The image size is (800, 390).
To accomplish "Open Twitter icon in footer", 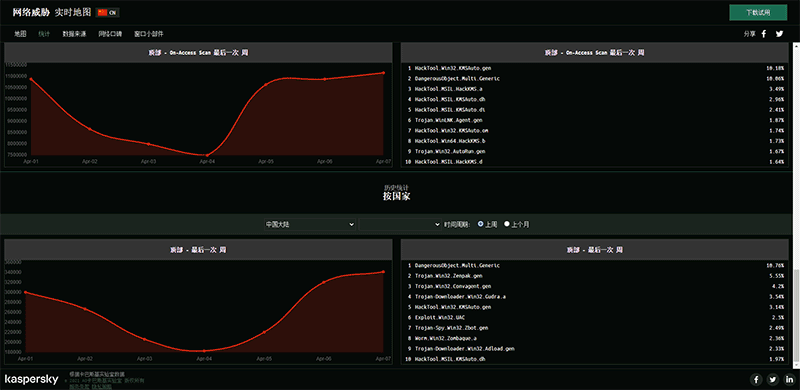I will point(773,379).
